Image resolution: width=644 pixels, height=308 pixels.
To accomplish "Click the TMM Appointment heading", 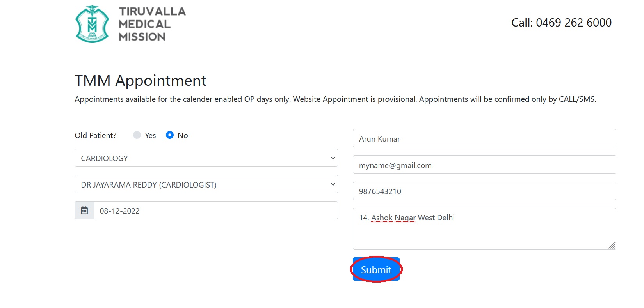I will pyautogui.click(x=141, y=81).
